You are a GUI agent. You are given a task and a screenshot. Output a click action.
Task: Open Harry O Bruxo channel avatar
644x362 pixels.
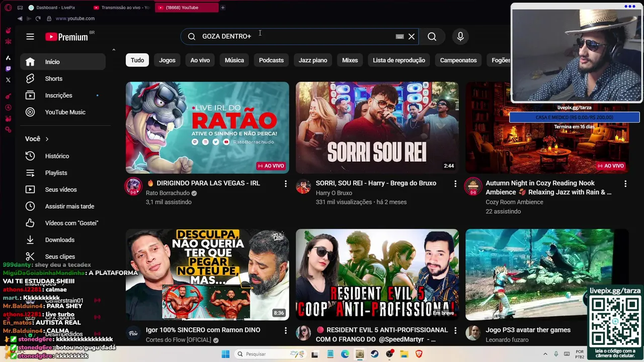tap(303, 187)
